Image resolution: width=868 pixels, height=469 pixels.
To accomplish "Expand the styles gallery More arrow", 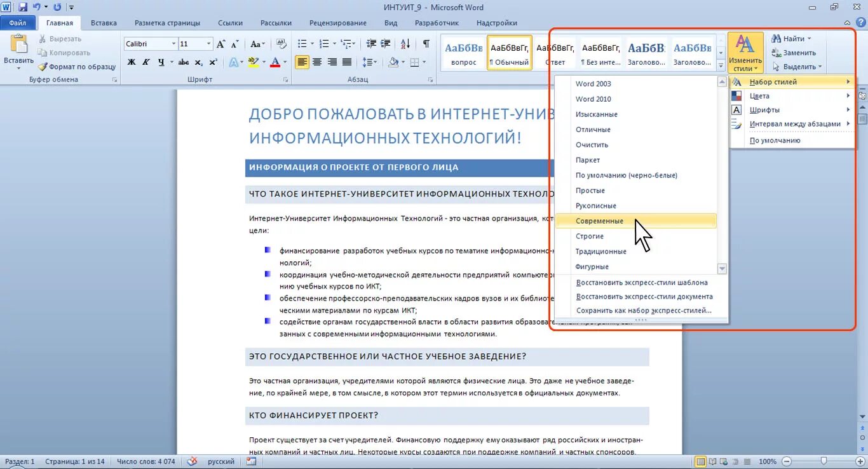I will (721, 65).
